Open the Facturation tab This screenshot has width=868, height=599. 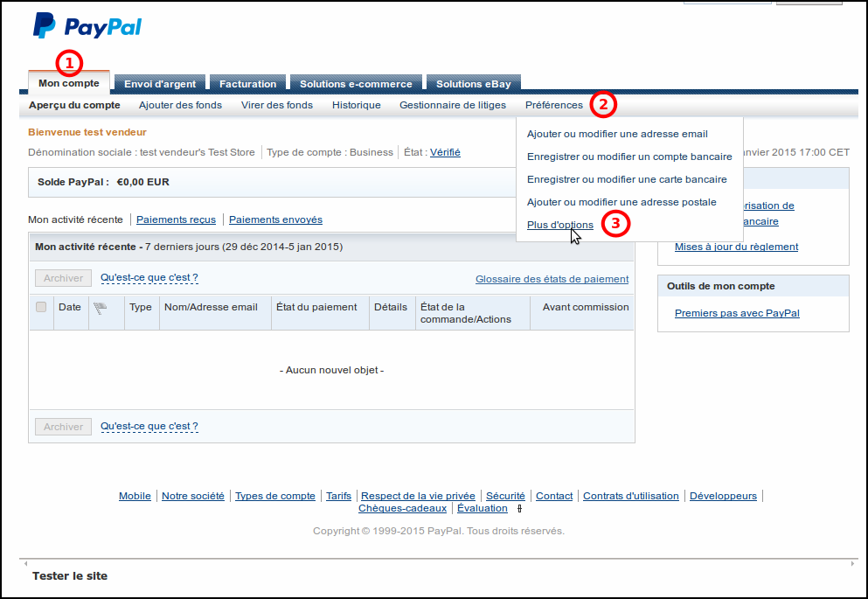point(247,84)
